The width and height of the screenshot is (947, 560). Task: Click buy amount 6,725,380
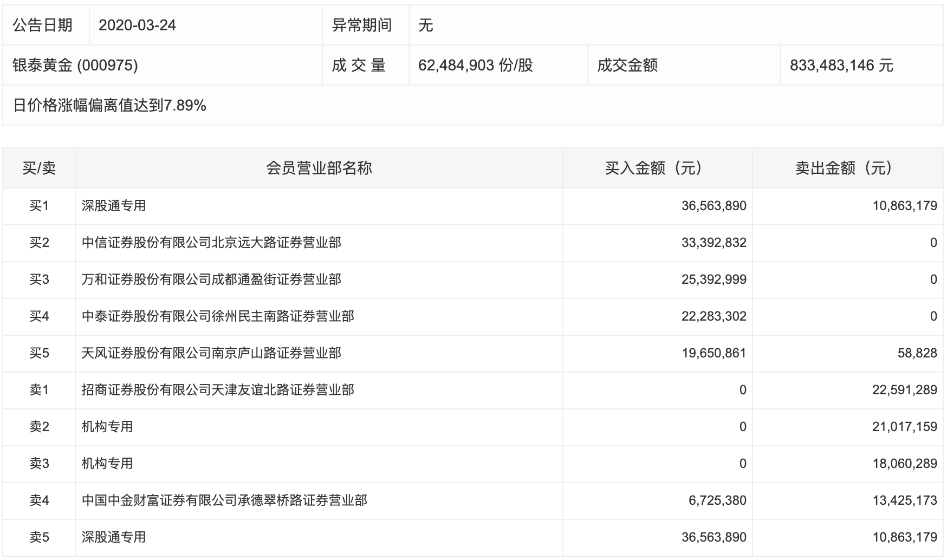pyautogui.click(x=718, y=500)
